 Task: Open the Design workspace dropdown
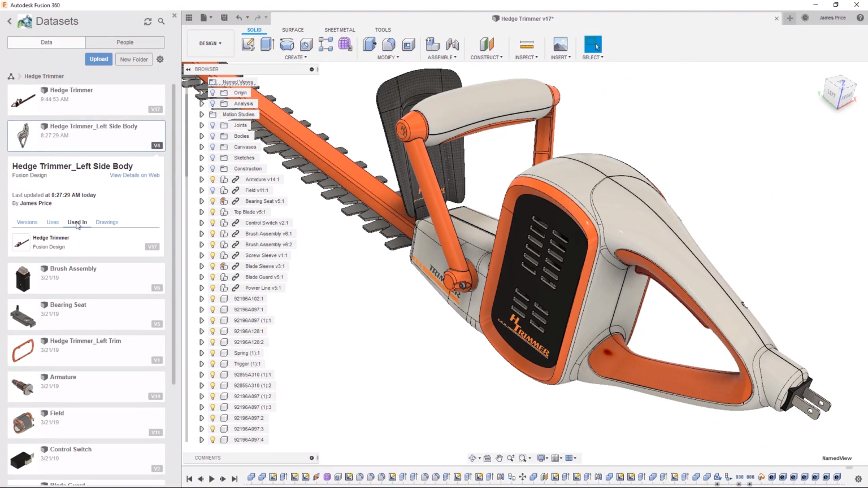pos(210,43)
